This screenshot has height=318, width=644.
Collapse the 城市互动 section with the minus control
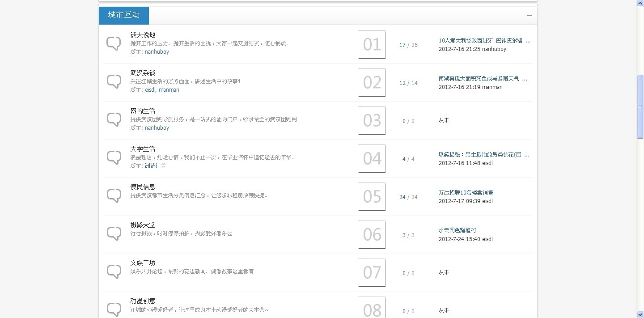click(529, 15)
